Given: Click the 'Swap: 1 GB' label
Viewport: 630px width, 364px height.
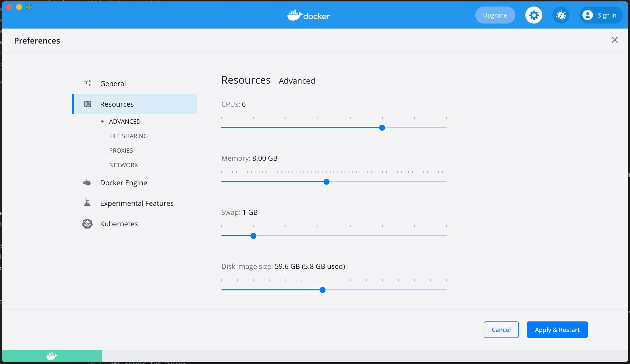Looking at the screenshot, I should click(x=239, y=212).
